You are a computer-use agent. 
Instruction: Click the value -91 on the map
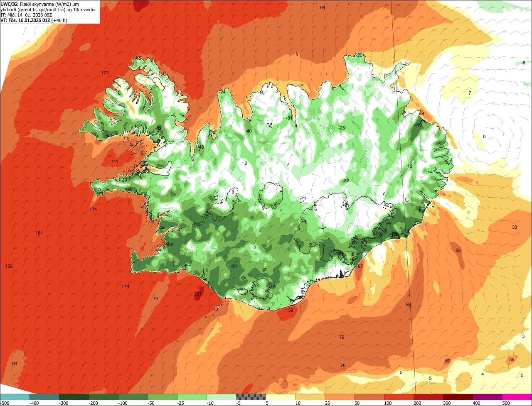click(234, 266)
